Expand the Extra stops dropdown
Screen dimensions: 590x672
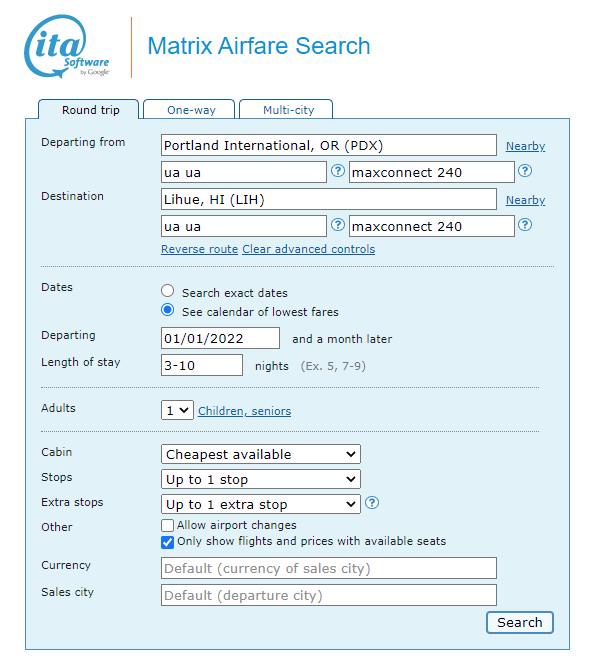coord(261,504)
